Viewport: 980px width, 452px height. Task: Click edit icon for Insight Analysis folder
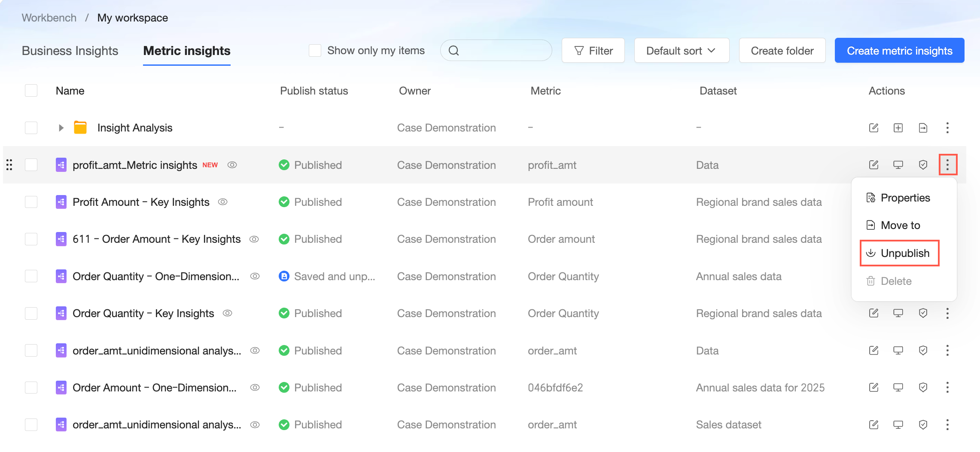[873, 128]
